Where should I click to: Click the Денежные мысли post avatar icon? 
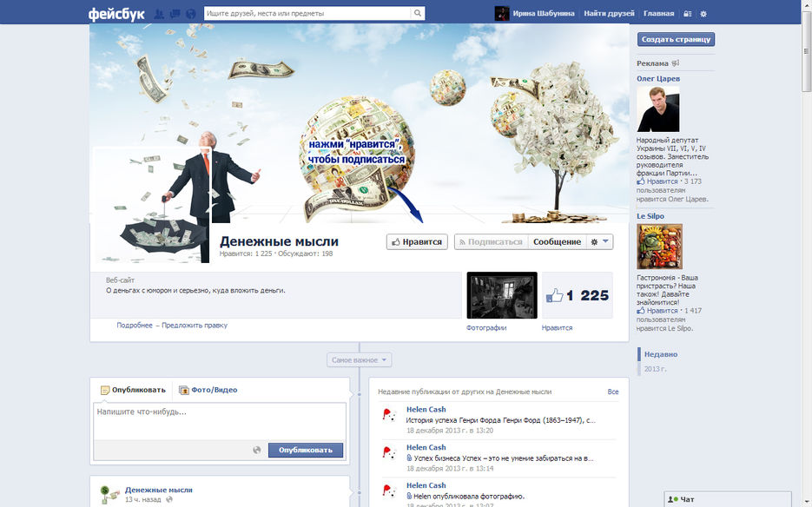[x=109, y=495]
